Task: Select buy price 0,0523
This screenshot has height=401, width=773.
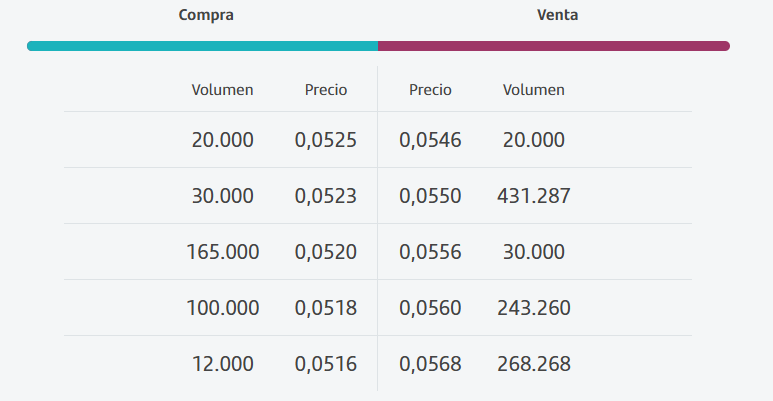Action: [326, 196]
